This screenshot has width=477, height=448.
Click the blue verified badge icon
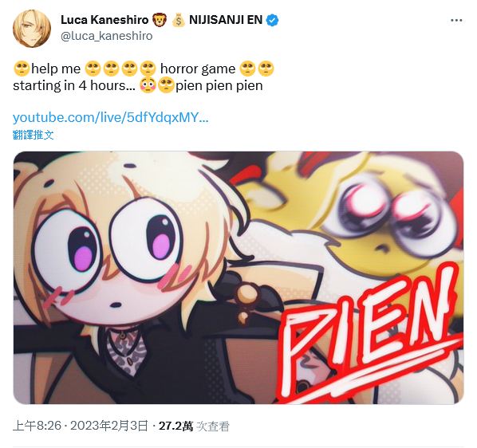(x=272, y=21)
